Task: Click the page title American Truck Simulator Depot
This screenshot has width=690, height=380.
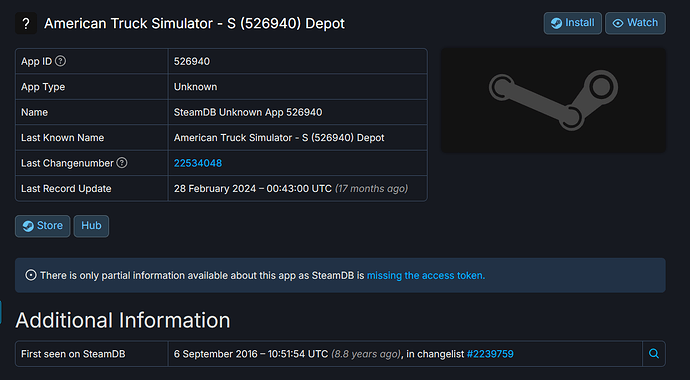Action: click(x=195, y=23)
